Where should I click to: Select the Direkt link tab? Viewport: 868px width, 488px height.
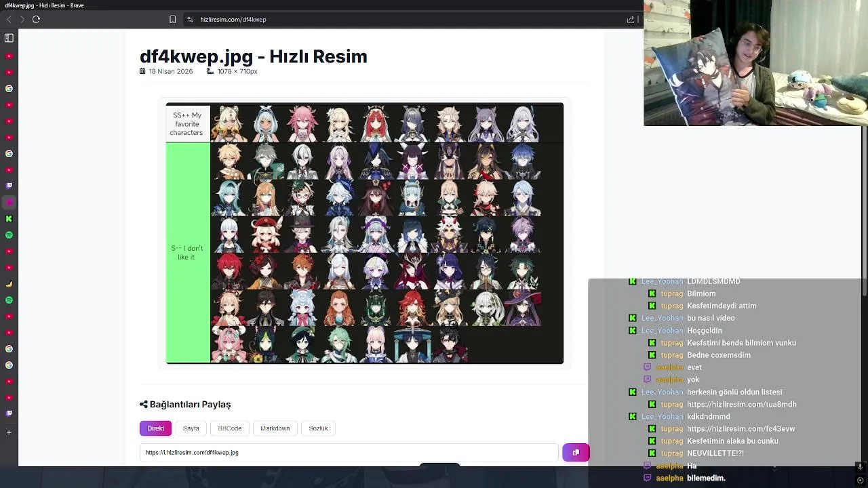(156, 428)
